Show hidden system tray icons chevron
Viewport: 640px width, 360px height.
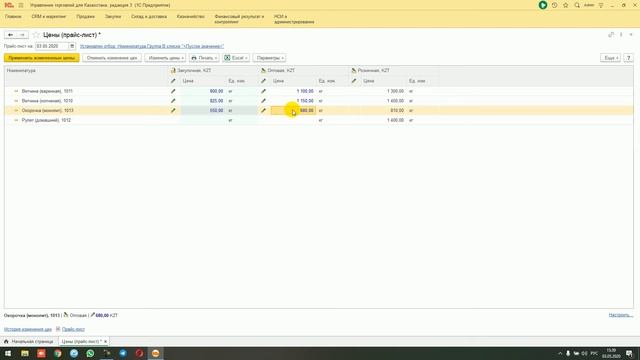(560, 353)
